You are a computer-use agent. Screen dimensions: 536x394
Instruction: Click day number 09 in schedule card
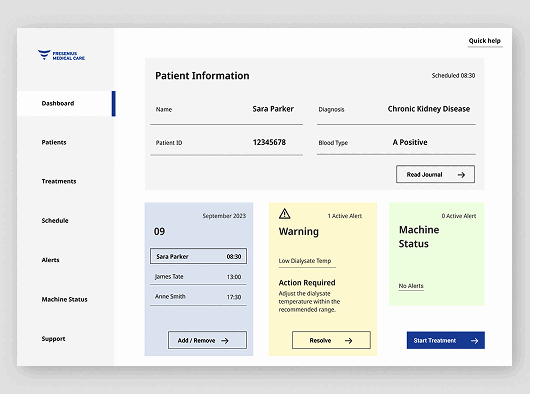(159, 232)
